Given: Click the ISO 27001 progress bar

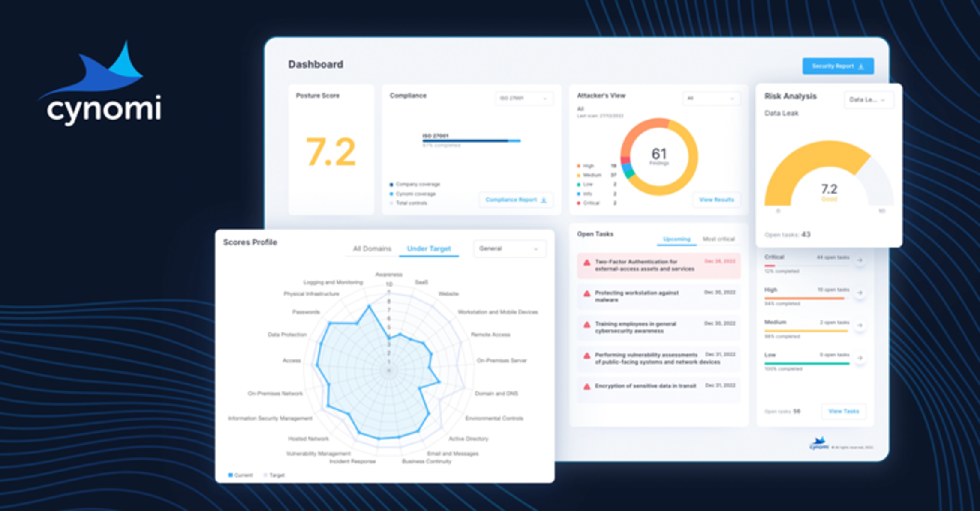Looking at the screenshot, I should click(471, 140).
